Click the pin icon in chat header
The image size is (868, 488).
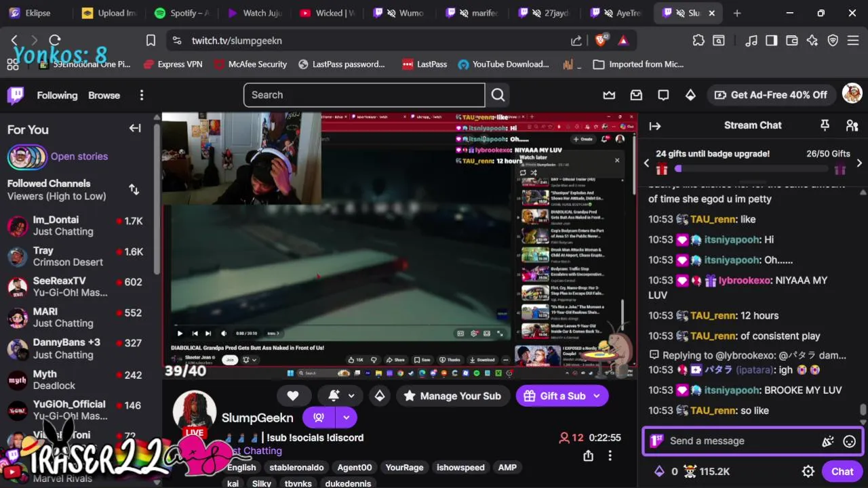pyautogui.click(x=825, y=125)
